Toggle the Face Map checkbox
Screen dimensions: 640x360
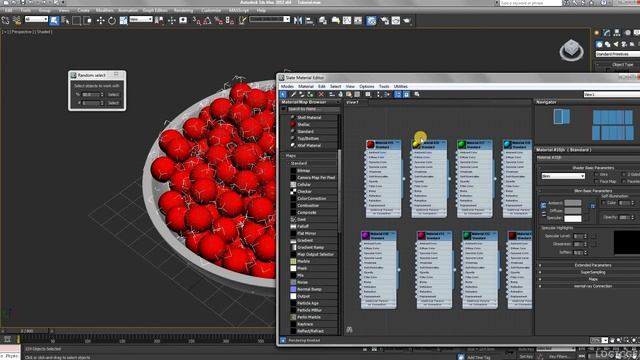(597, 181)
